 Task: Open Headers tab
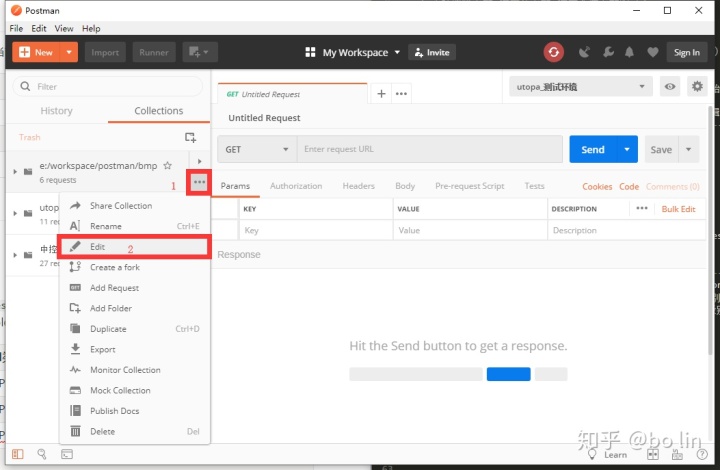358,186
